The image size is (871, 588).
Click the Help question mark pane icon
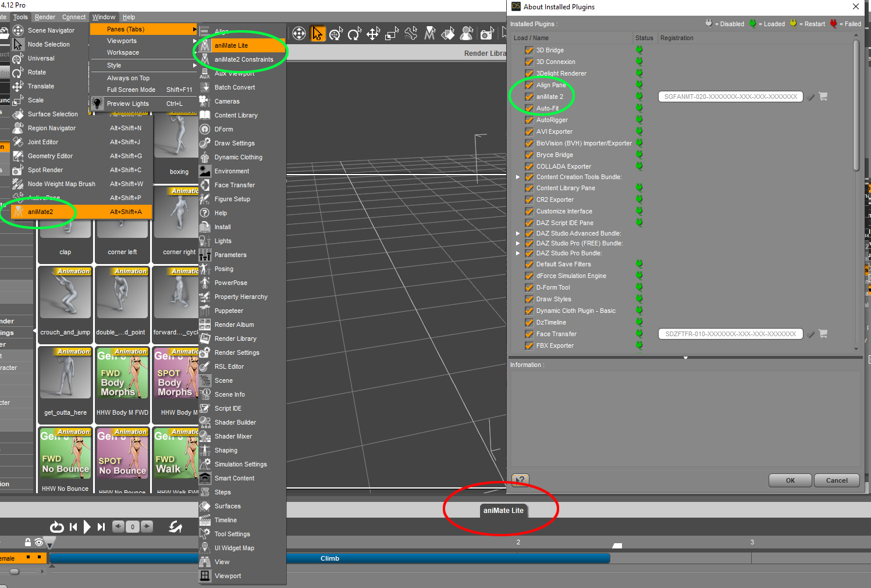coord(205,213)
